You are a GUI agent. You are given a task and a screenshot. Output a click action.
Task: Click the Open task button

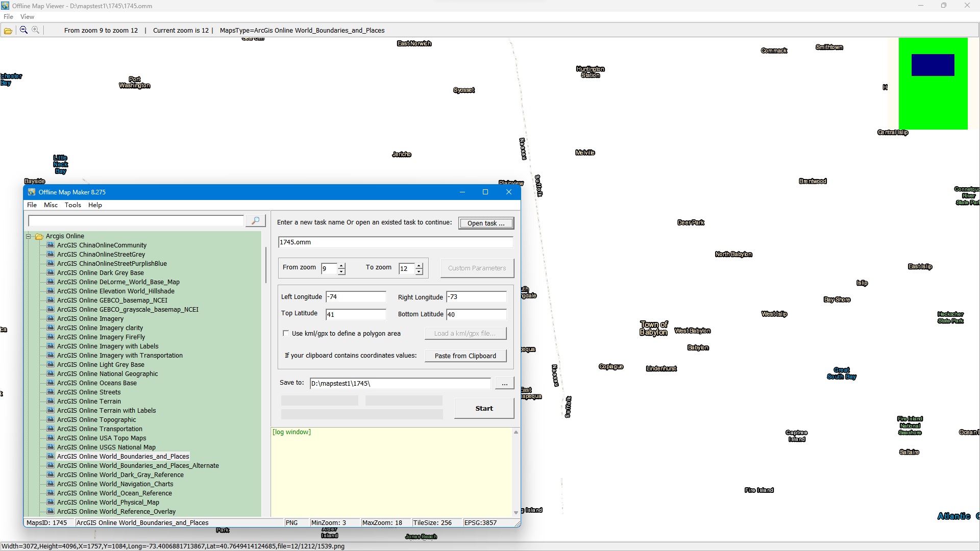(486, 223)
